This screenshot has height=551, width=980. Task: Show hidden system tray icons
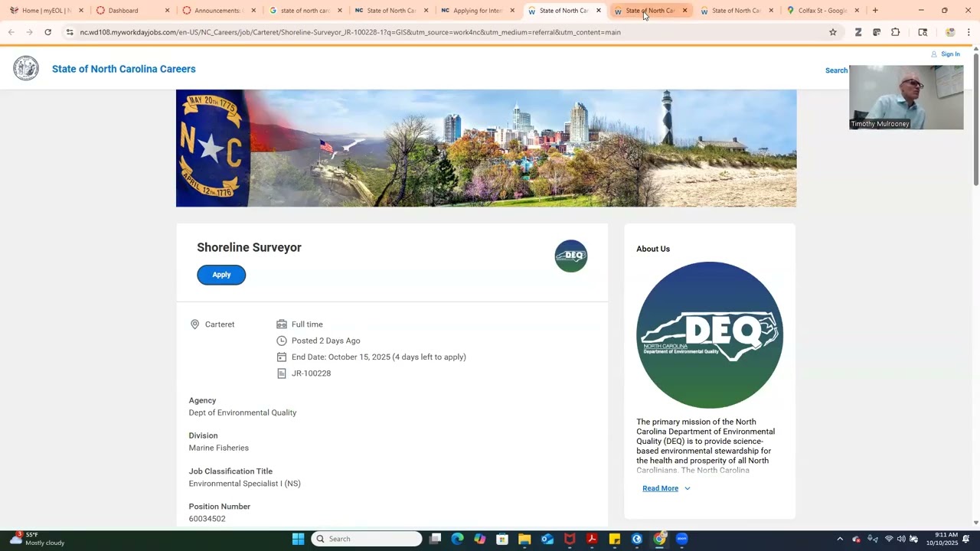coord(840,539)
